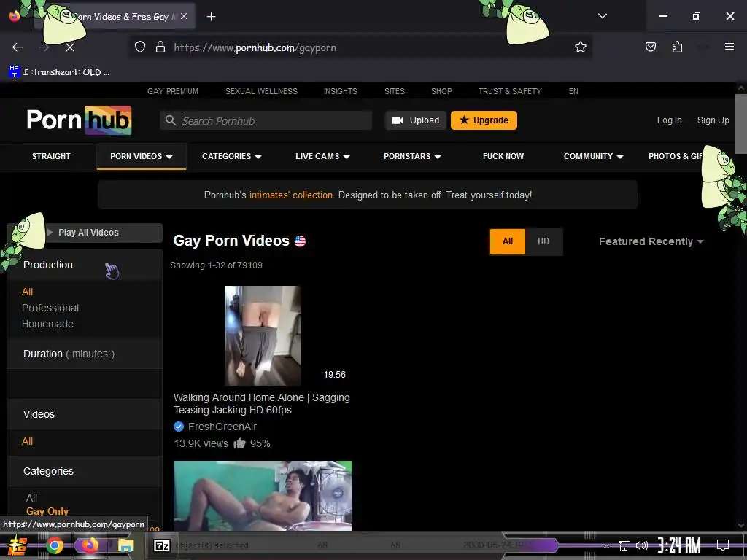Expand the Live Cams nav dropdown
747x560 pixels.
pyautogui.click(x=322, y=156)
